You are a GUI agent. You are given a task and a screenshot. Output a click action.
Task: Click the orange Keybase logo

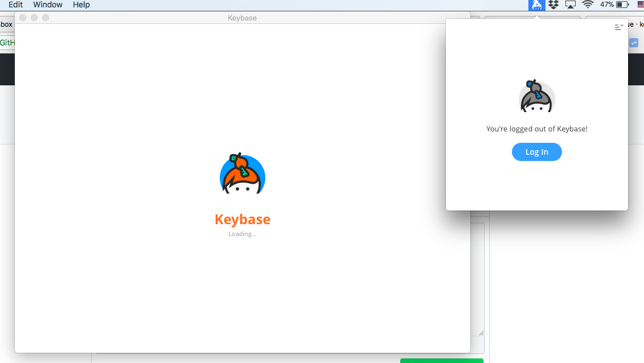point(242,174)
